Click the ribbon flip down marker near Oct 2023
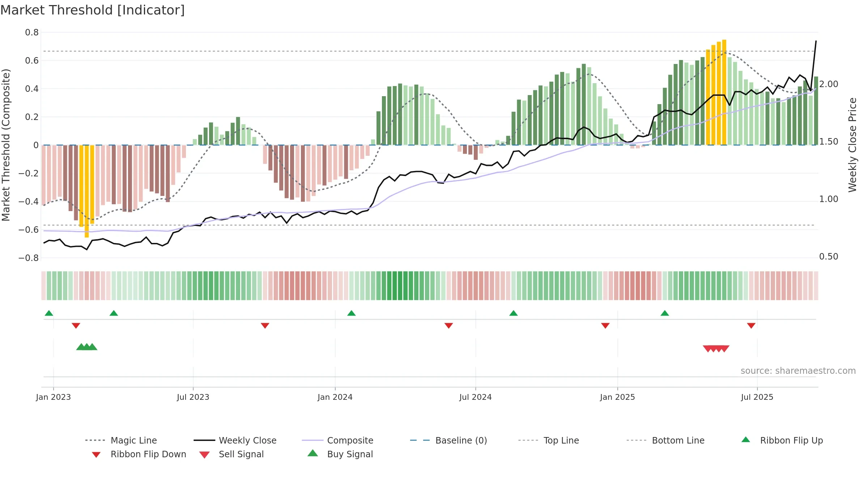 tap(265, 326)
